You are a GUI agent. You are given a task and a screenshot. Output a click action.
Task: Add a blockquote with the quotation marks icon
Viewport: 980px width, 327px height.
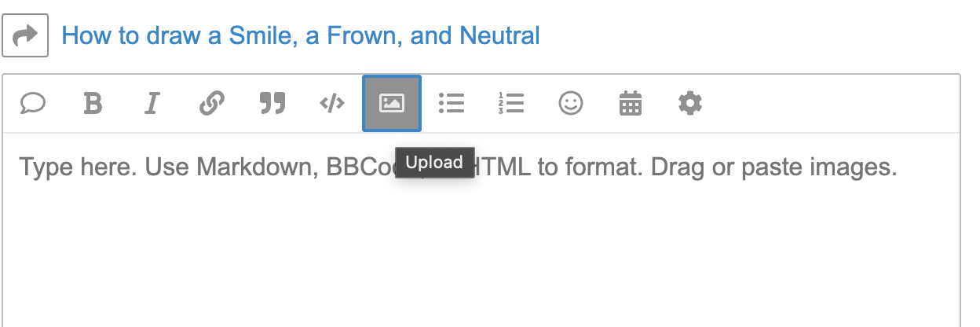[272, 103]
